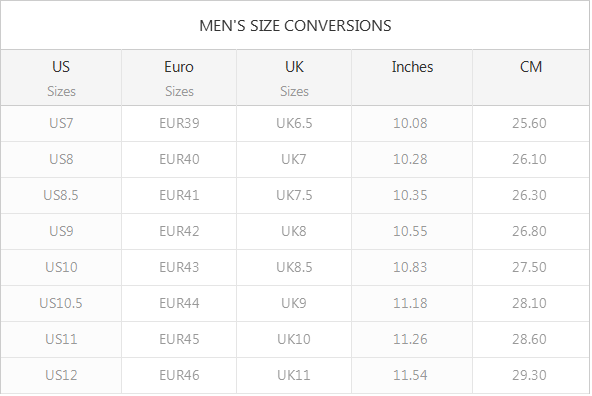This screenshot has height=396, width=592.
Task: Select the UK Sizes column header
Action: tap(294, 78)
